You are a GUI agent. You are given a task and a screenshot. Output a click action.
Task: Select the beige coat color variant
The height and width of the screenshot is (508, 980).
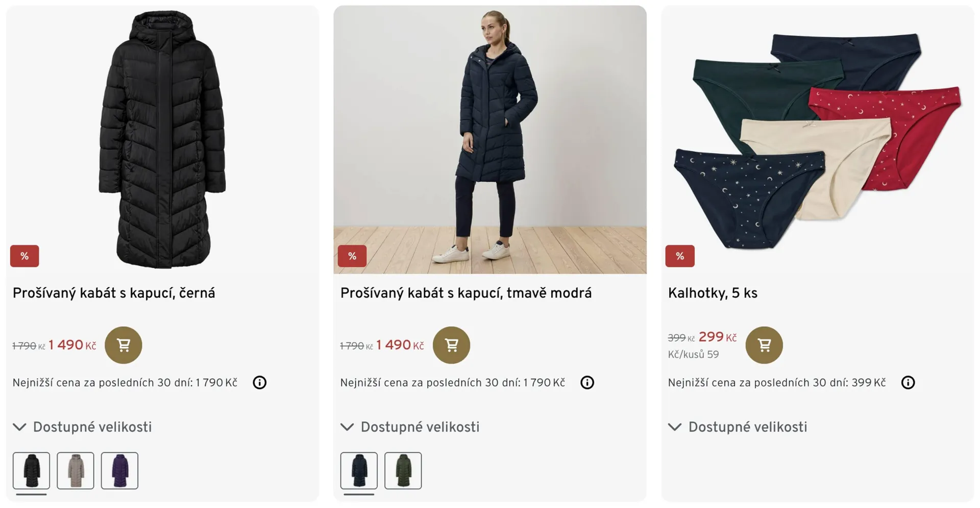click(x=76, y=471)
